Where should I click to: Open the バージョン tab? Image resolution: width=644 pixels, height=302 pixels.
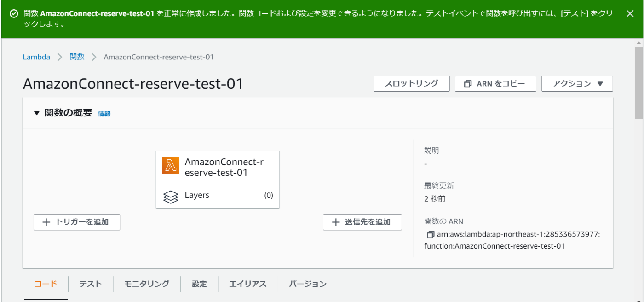[308, 284]
